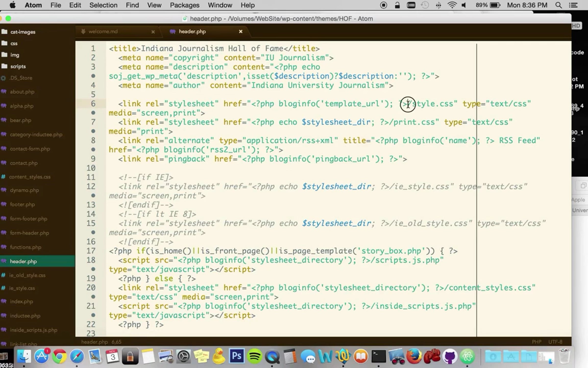Expand the css folder in tree

pyautogui.click(x=14, y=43)
